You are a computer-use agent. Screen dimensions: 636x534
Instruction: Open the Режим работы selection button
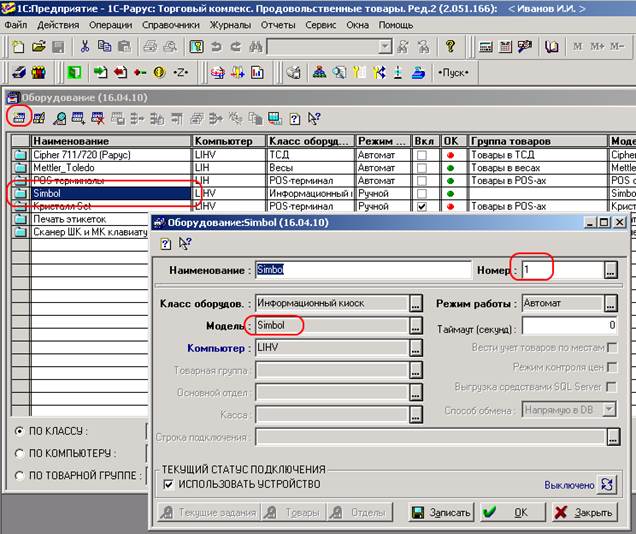click(x=610, y=303)
